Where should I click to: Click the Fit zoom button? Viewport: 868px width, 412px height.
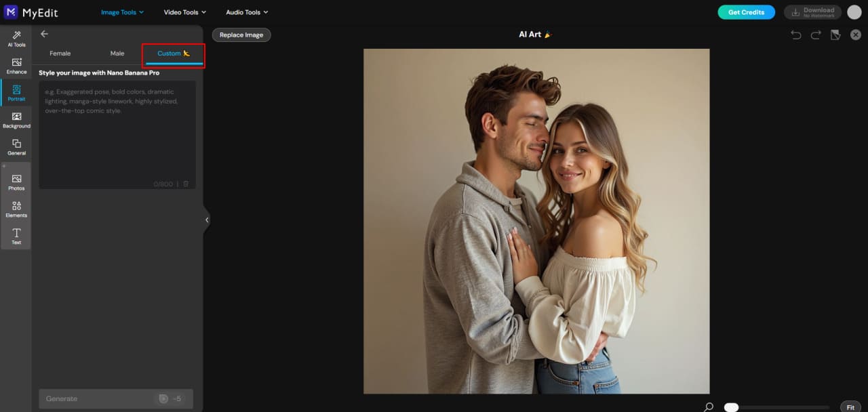(x=850, y=407)
